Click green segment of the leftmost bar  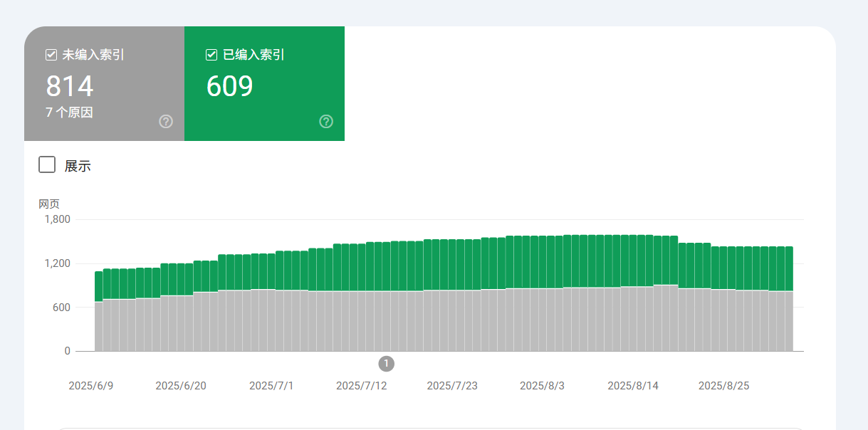pyautogui.click(x=99, y=286)
